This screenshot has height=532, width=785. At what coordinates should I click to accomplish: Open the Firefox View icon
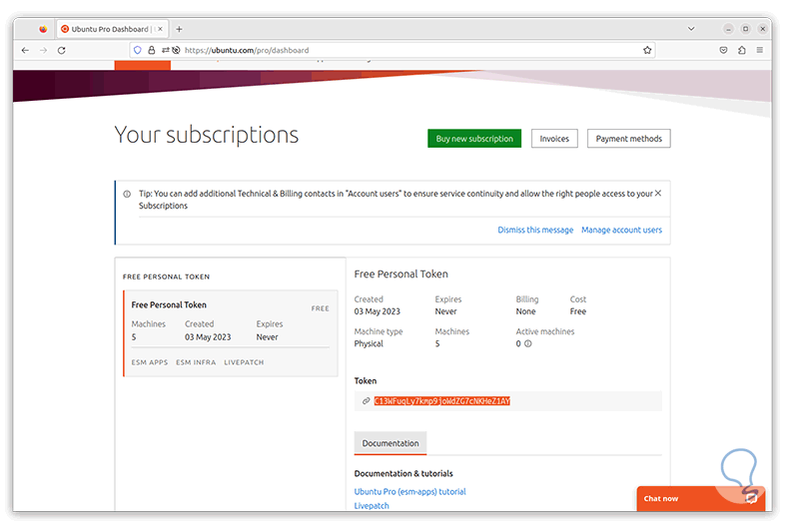coord(43,29)
